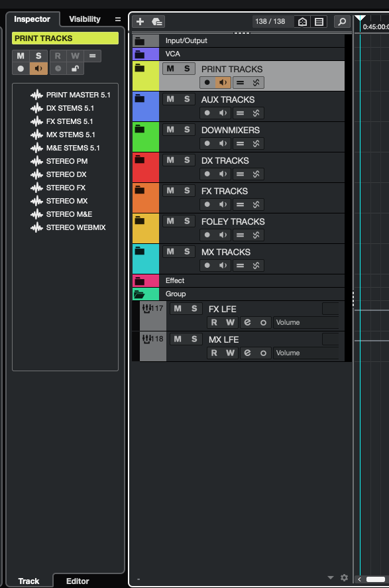Click the Lock icon in the Inspector
Image resolution: width=389 pixels, height=588 pixels.
coord(76,69)
